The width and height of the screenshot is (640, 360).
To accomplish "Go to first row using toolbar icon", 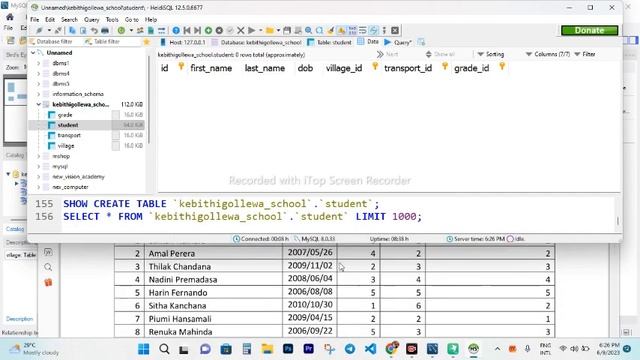I will [x=187, y=30].
